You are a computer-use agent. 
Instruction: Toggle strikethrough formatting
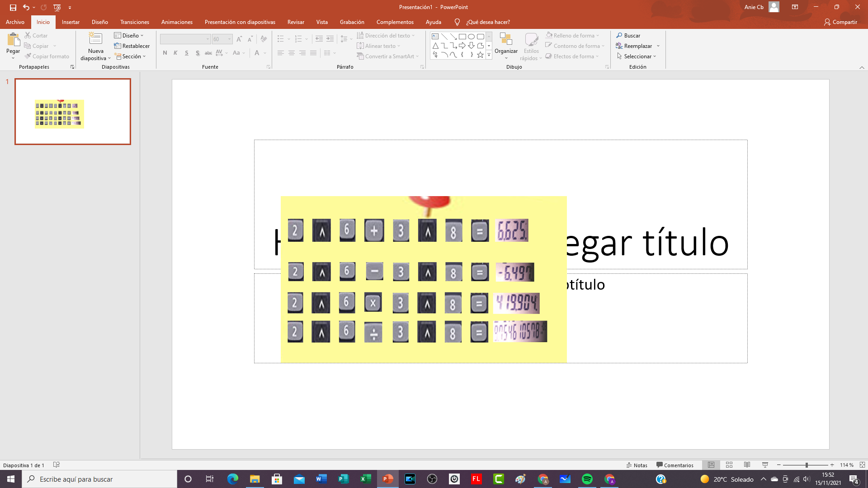click(208, 53)
